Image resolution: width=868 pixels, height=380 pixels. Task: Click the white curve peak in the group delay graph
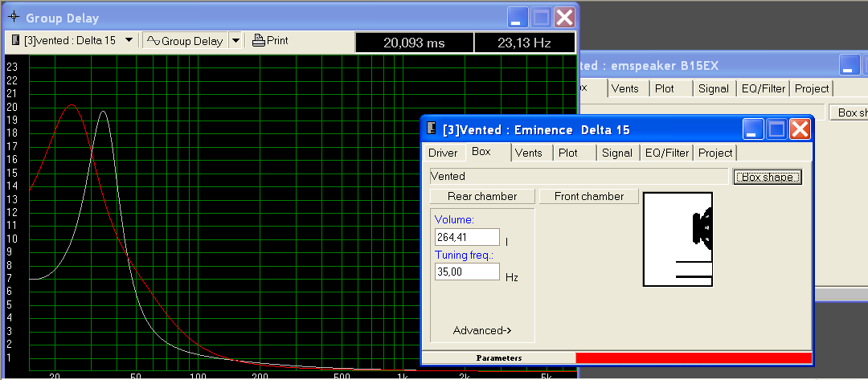tap(103, 111)
